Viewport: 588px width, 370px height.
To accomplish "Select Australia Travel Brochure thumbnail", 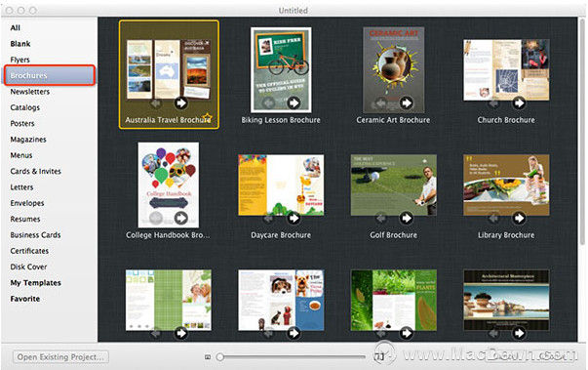I will [x=169, y=69].
